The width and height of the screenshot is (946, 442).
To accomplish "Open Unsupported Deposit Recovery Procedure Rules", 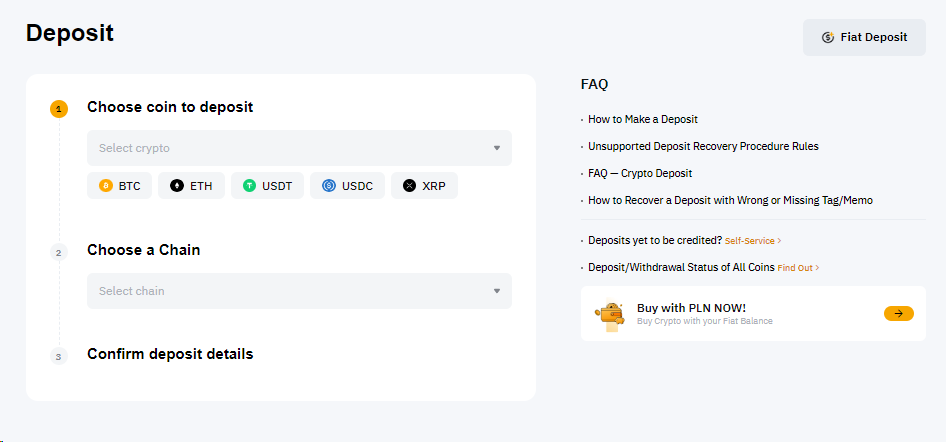I will (x=703, y=146).
